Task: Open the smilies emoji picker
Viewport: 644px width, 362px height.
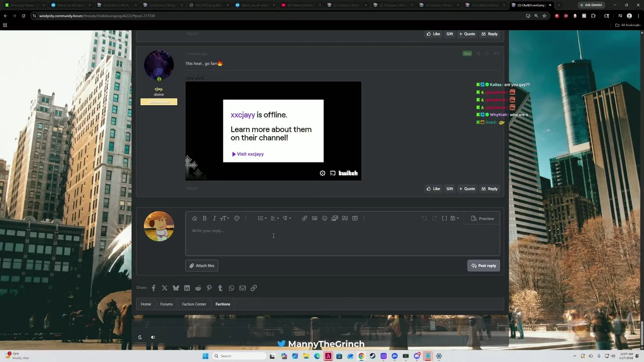Action: (x=325, y=218)
